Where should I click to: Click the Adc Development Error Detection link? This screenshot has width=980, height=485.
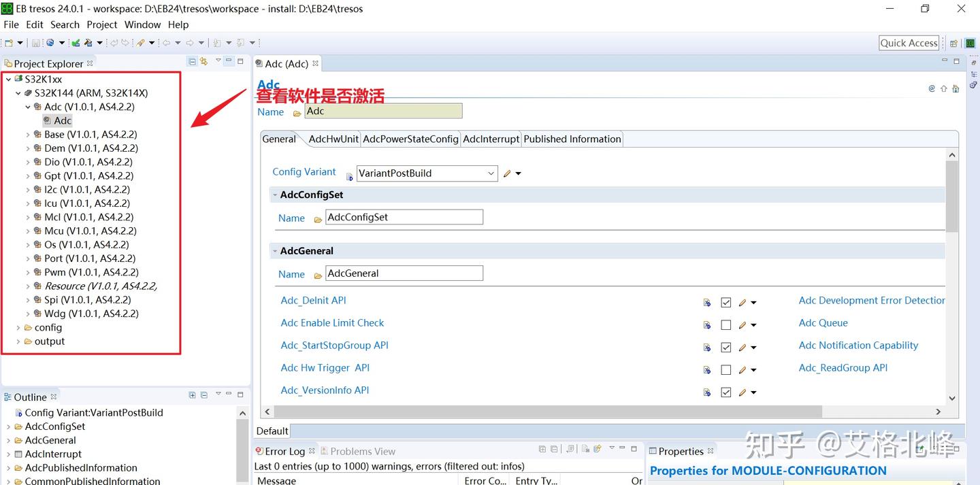coord(872,301)
